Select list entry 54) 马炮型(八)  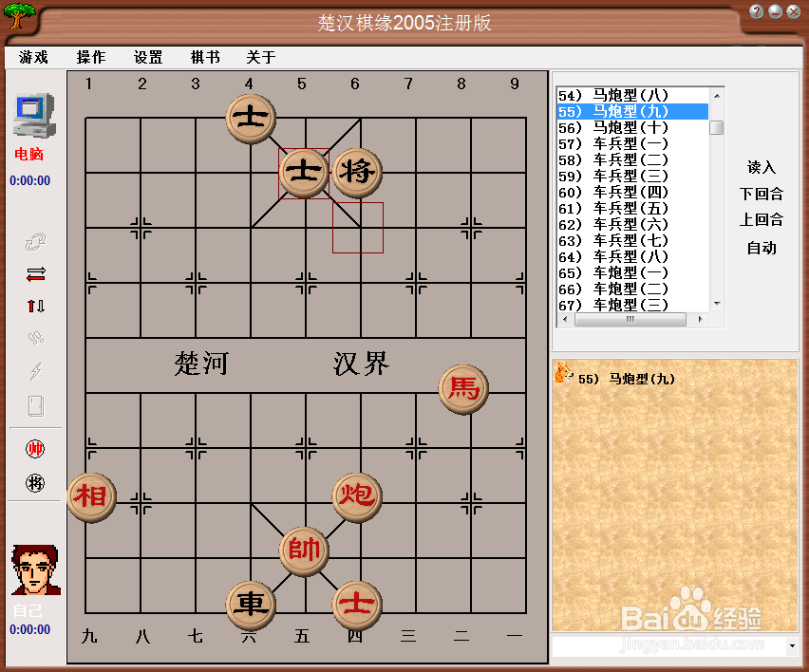[x=633, y=96]
